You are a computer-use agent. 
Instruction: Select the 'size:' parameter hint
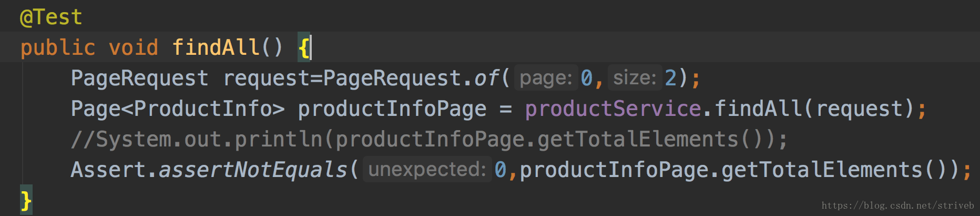tap(635, 78)
